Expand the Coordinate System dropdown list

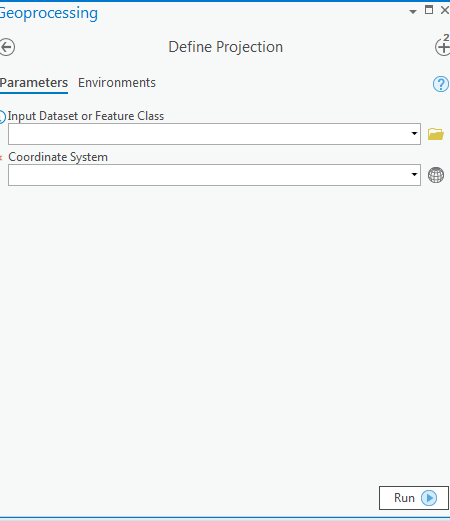[414, 174]
